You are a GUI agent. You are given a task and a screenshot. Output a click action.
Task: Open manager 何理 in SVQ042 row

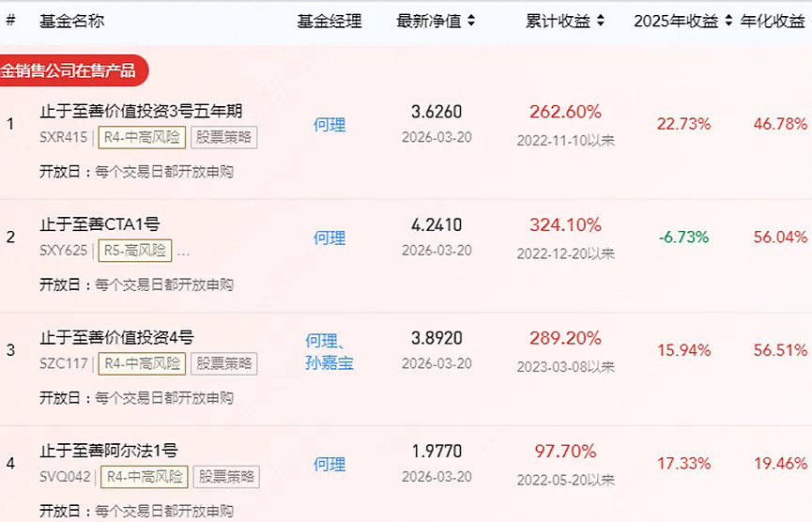pos(329,465)
